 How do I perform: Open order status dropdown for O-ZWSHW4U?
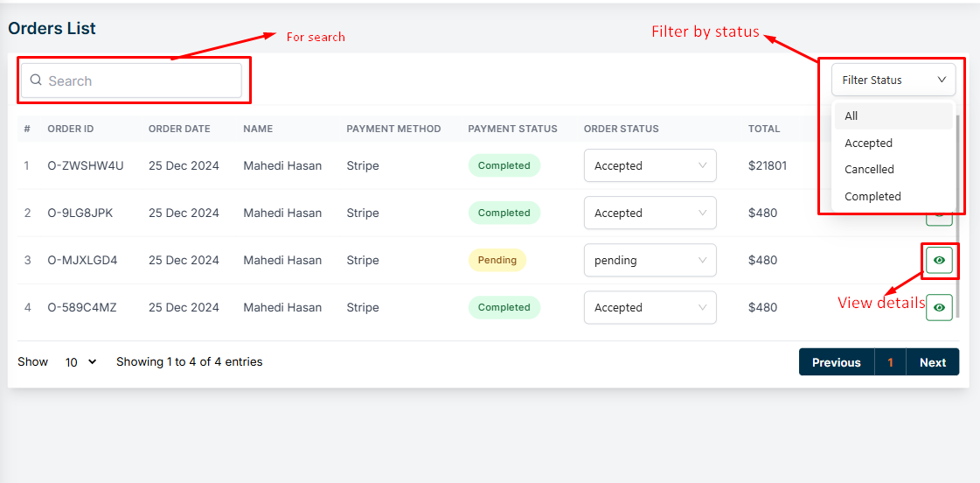650,165
